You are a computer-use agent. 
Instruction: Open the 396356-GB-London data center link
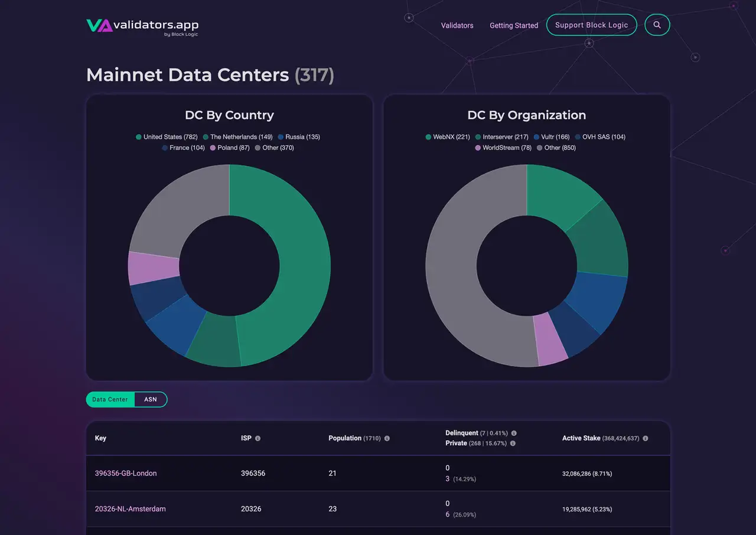(x=126, y=473)
